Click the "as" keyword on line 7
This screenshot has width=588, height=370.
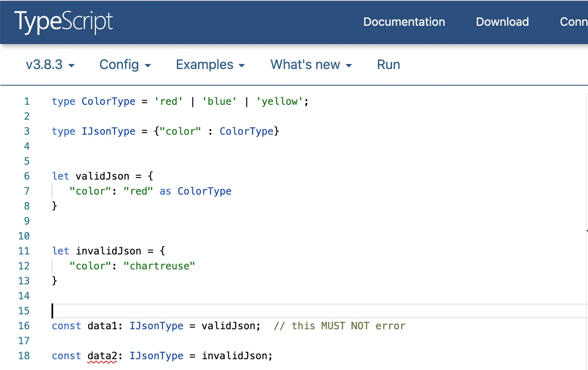pyautogui.click(x=165, y=191)
